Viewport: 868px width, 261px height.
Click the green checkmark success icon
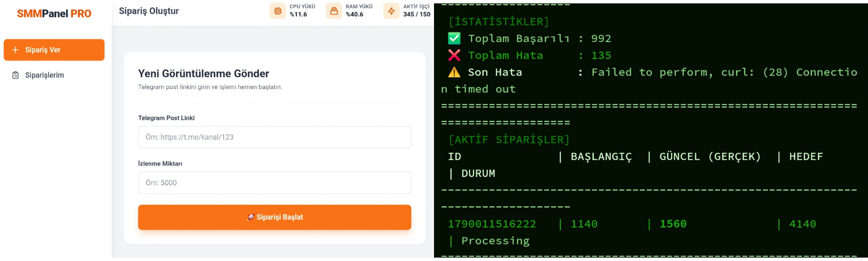(454, 39)
